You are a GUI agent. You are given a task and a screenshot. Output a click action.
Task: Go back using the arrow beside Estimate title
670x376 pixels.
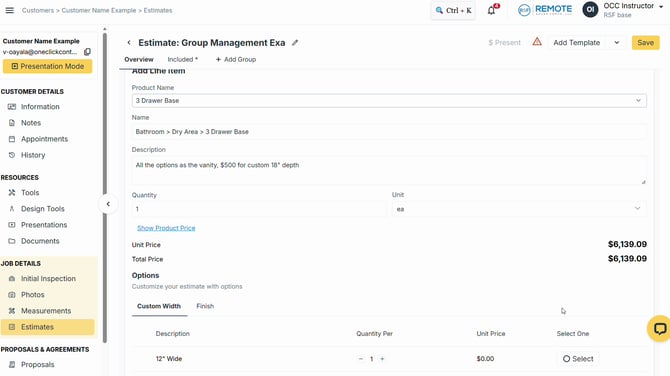coord(129,43)
